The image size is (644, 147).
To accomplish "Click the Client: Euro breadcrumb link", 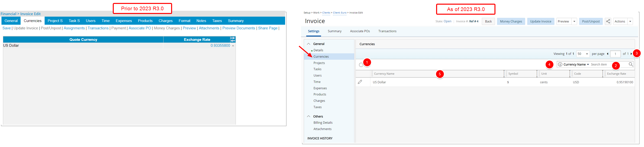I will click(340, 13).
